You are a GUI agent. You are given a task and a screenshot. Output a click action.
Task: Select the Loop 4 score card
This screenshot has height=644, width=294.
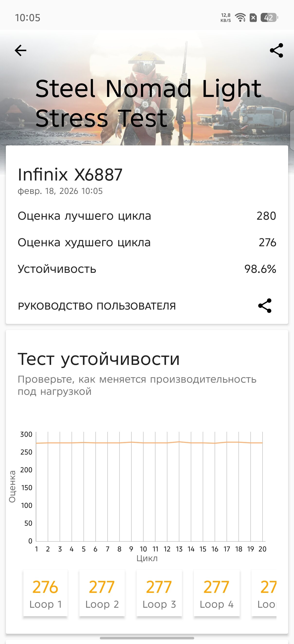[217, 593]
